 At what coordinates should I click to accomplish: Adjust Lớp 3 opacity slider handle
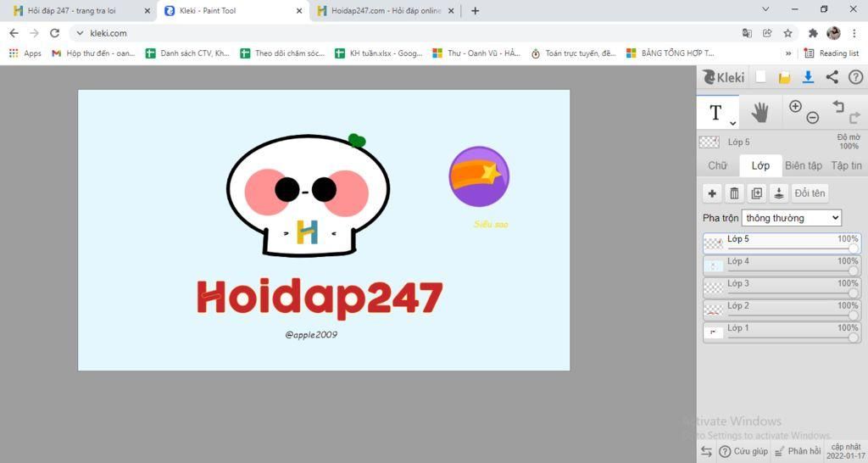click(854, 293)
